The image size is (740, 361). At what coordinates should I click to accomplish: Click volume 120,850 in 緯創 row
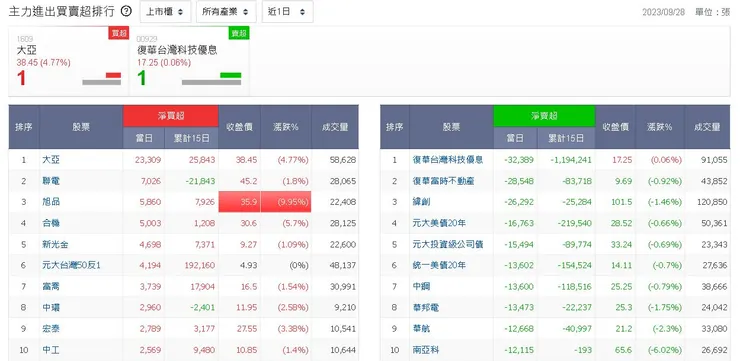click(712, 202)
